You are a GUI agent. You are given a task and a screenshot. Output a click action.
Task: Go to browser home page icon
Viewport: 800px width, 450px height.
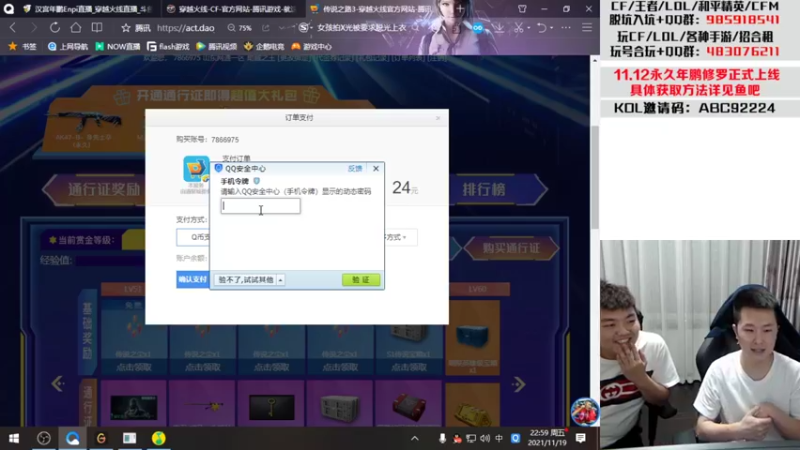[76, 28]
